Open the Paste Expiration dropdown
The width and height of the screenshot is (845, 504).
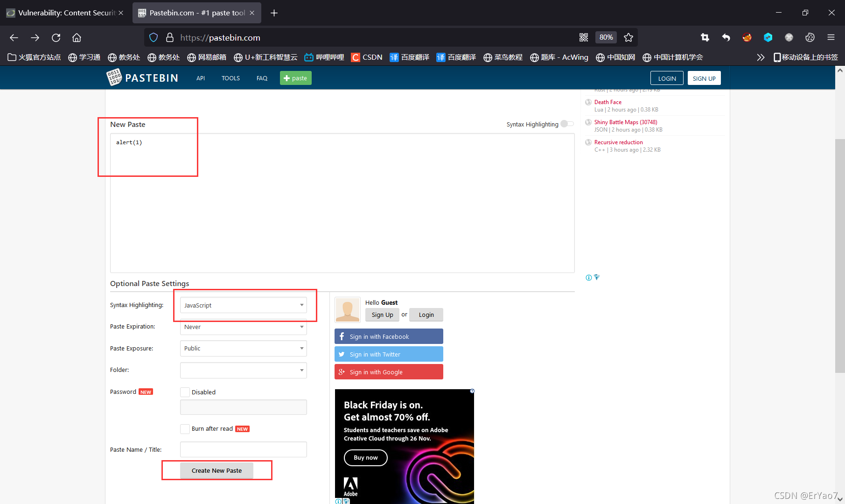(x=244, y=327)
